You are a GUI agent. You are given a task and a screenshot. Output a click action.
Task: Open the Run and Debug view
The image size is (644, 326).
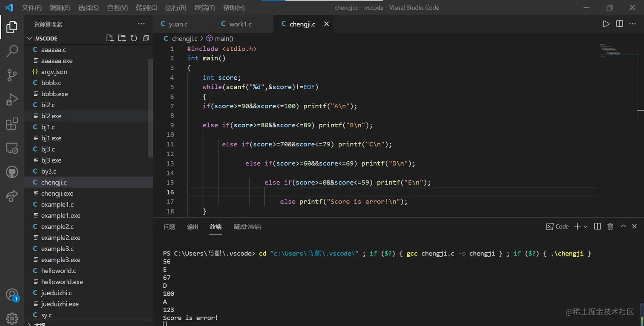point(12,100)
